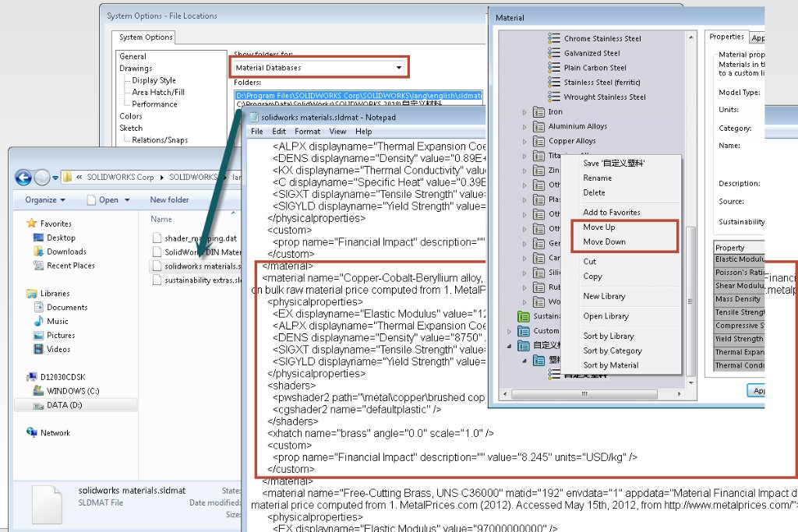Click Name column header in file list
798x532 pixels.
coord(161,219)
